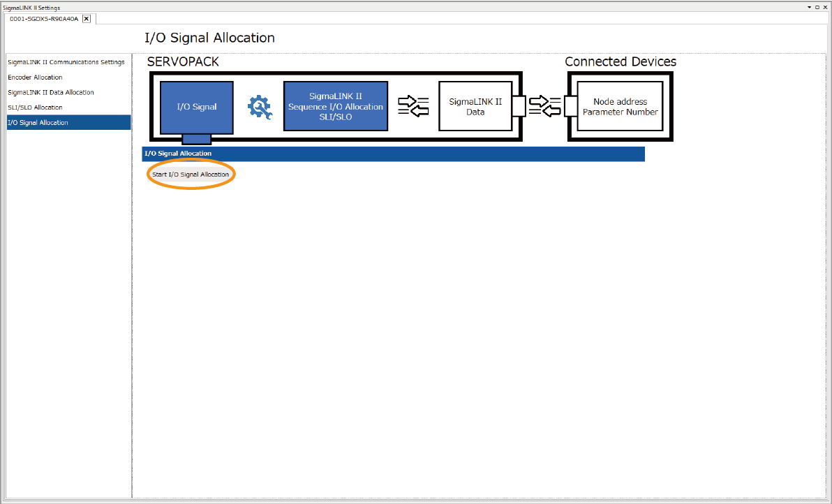
Task: Switch to SigmaLINK II Data Allocation
Action: pos(50,92)
